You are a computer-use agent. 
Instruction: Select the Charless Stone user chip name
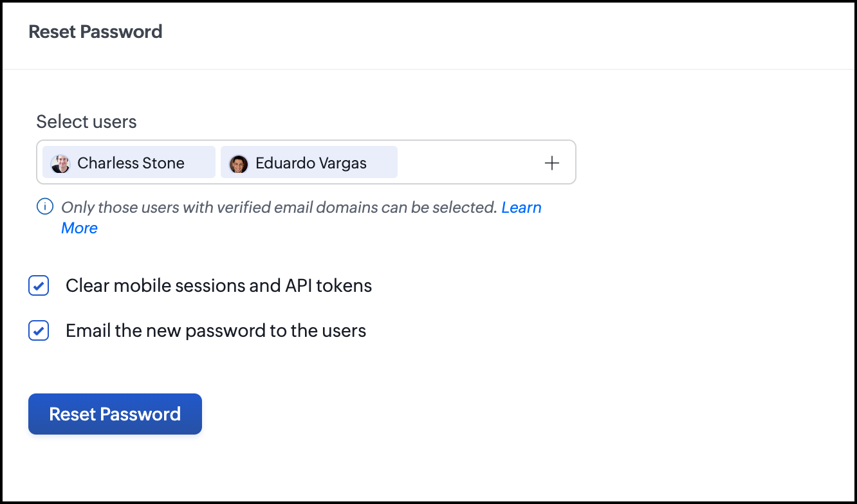[131, 163]
